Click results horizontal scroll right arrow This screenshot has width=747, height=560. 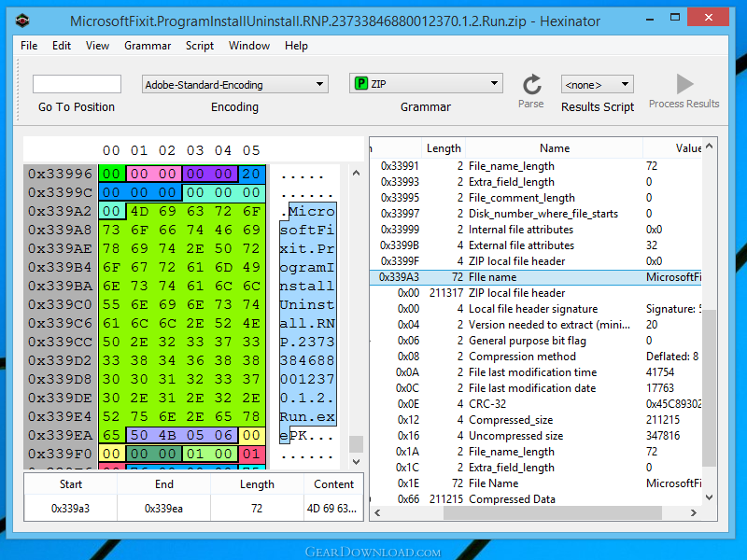tap(694, 512)
